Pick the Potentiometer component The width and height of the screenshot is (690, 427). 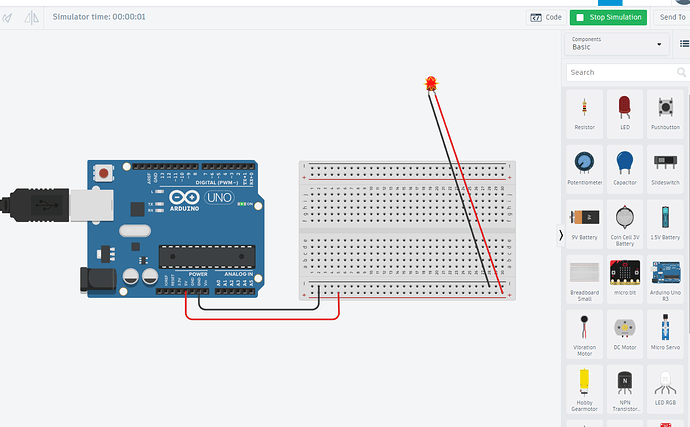pos(584,169)
